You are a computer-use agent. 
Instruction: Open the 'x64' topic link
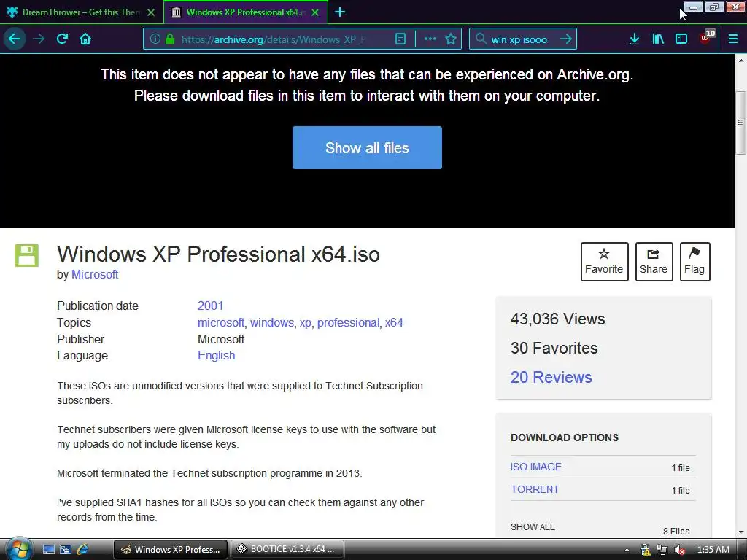pyautogui.click(x=394, y=322)
